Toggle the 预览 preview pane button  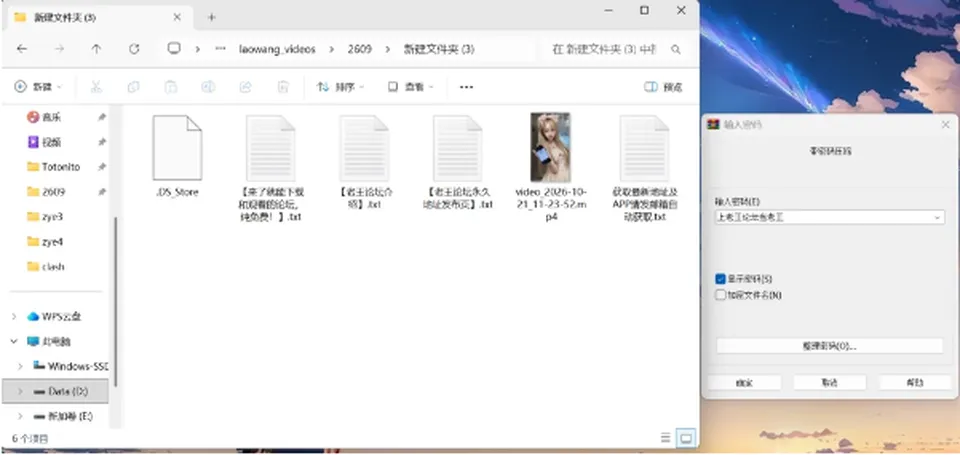click(664, 87)
